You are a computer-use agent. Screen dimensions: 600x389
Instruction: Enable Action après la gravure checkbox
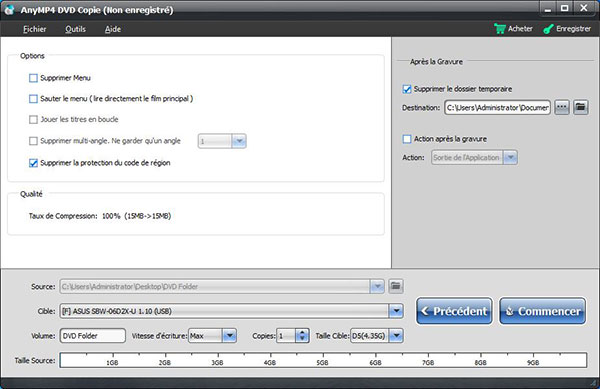(x=407, y=139)
